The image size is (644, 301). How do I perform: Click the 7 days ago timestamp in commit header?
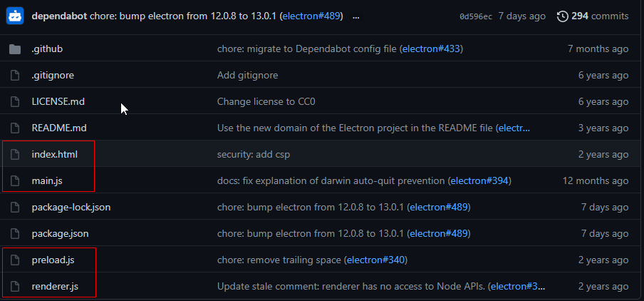click(x=522, y=16)
